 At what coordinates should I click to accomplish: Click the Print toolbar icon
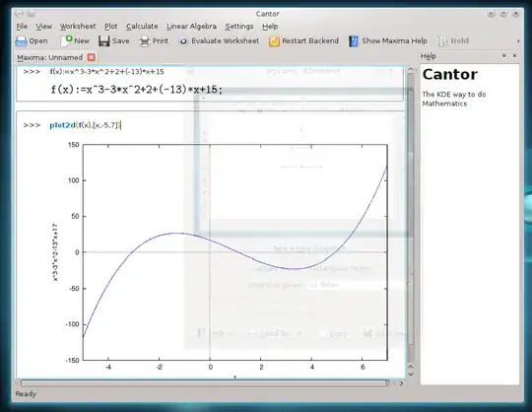point(145,41)
